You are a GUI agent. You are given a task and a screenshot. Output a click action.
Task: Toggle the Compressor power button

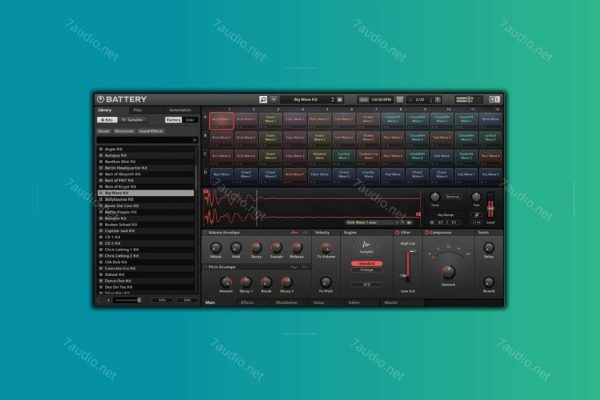pyautogui.click(x=426, y=233)
